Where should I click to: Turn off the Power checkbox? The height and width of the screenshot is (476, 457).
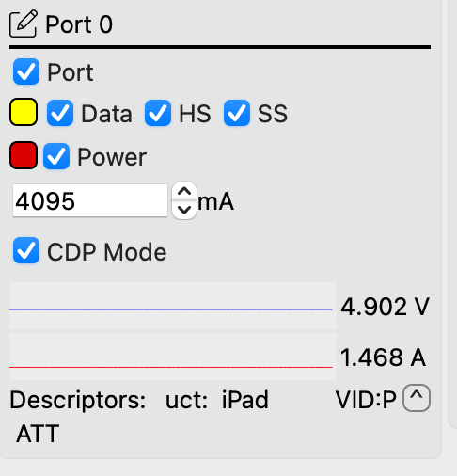click(56, 156)
